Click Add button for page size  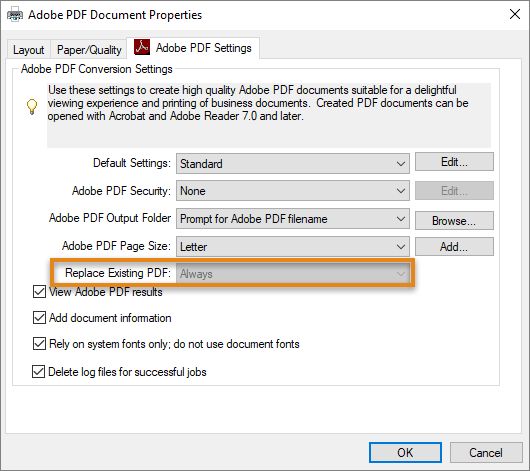(x=454, y=246)
